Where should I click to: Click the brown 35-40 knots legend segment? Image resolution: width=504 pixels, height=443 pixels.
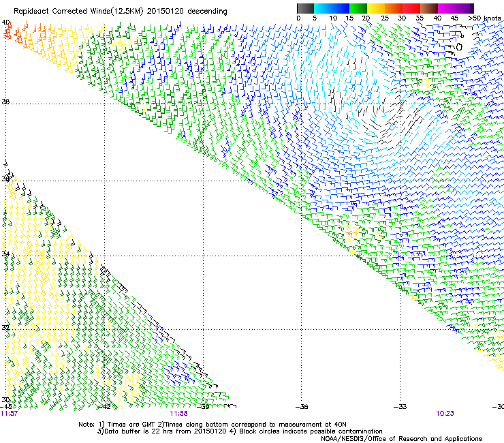point(429,8)
